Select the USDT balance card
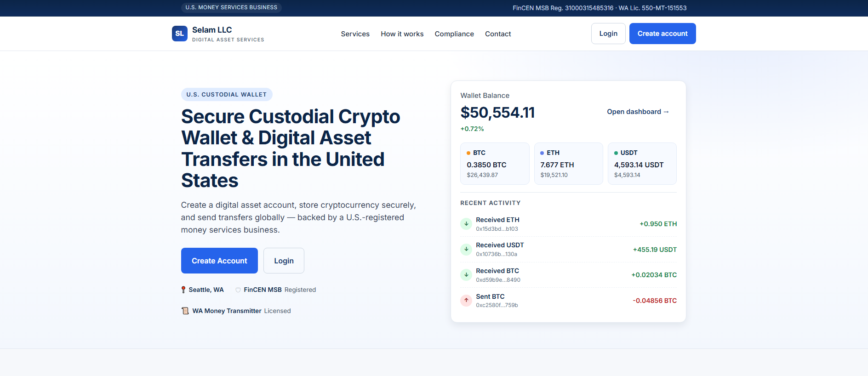The height and width of the screenshot is (376, 868). pyautogui.click(x=642, y=164)
